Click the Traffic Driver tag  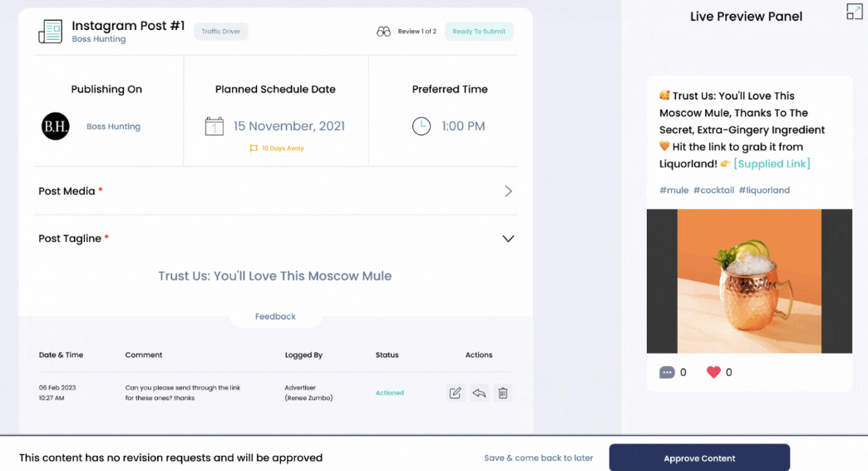pyautogui.click(x=221, y=32)
